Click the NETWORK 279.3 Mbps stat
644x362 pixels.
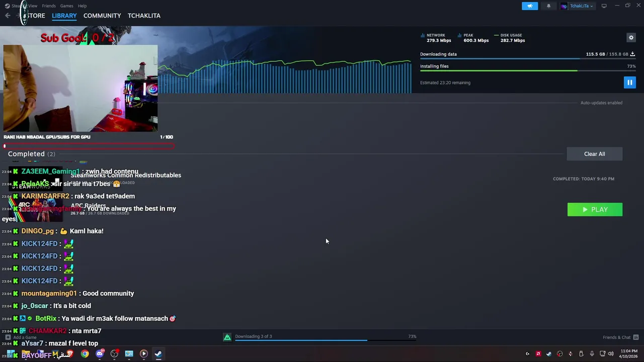click(x=436, y=38)
